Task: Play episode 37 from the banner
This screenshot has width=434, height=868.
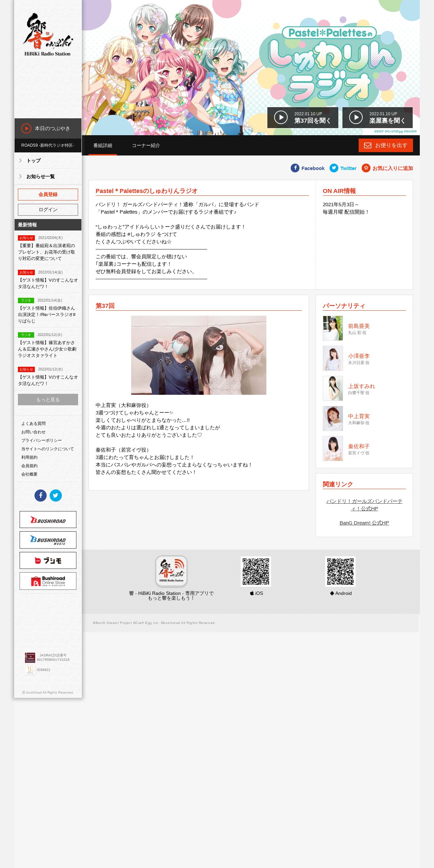Action: point(303,118)
